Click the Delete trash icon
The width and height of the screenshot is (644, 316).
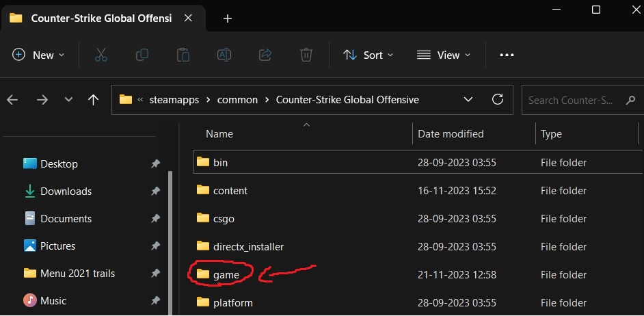pos(306,55)
